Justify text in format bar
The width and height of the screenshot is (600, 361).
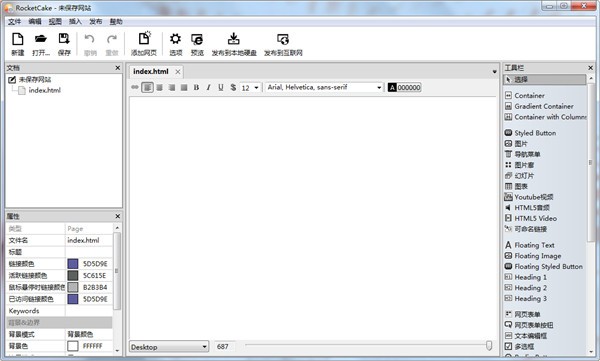coord(184,87)
